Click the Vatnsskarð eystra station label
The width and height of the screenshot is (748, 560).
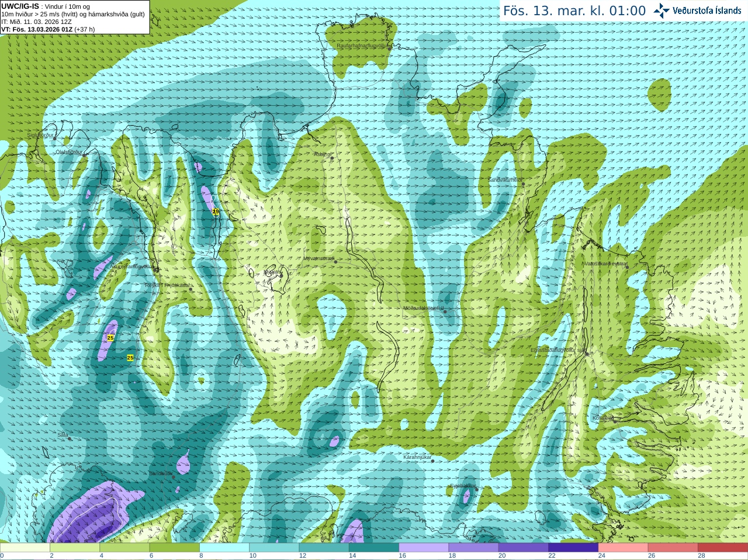click(605, 264)
